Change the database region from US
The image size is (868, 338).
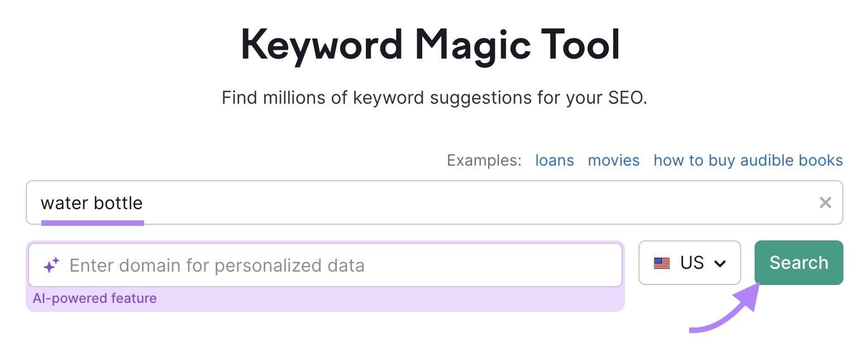click(x=690, y=262)
